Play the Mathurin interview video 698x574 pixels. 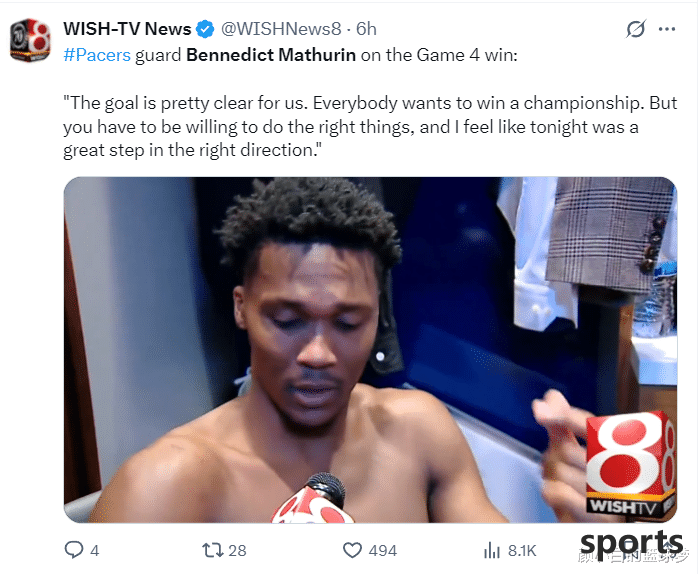370,350
